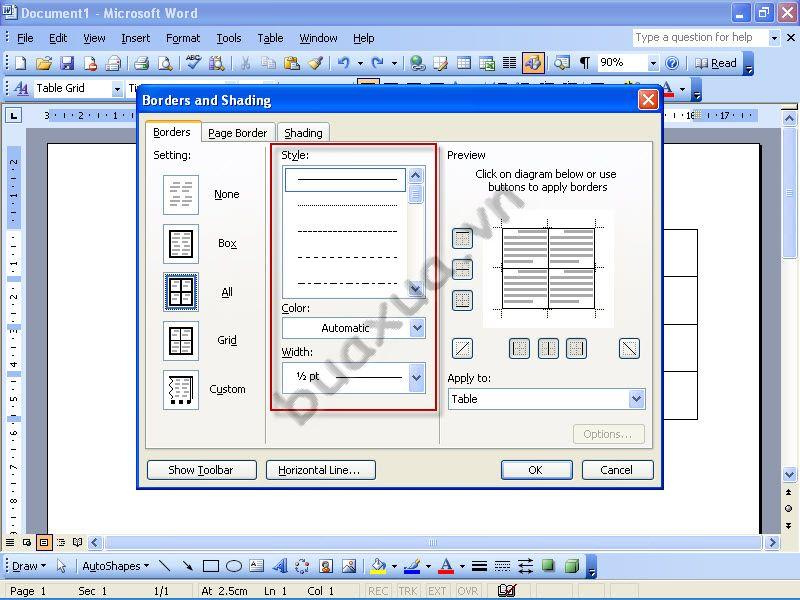
Task: Click the Save diskette icon
Action: click(x=67, y=63)
